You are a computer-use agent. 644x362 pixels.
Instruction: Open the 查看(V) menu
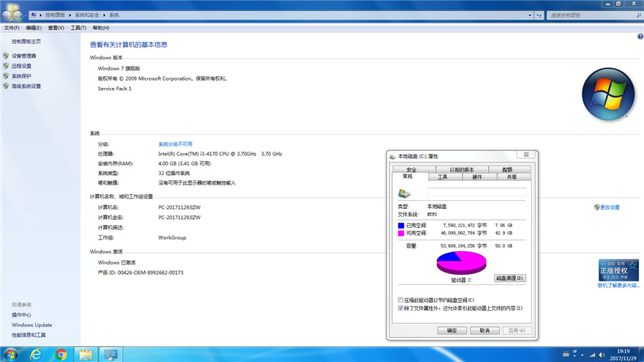click(x=56, y=28)
